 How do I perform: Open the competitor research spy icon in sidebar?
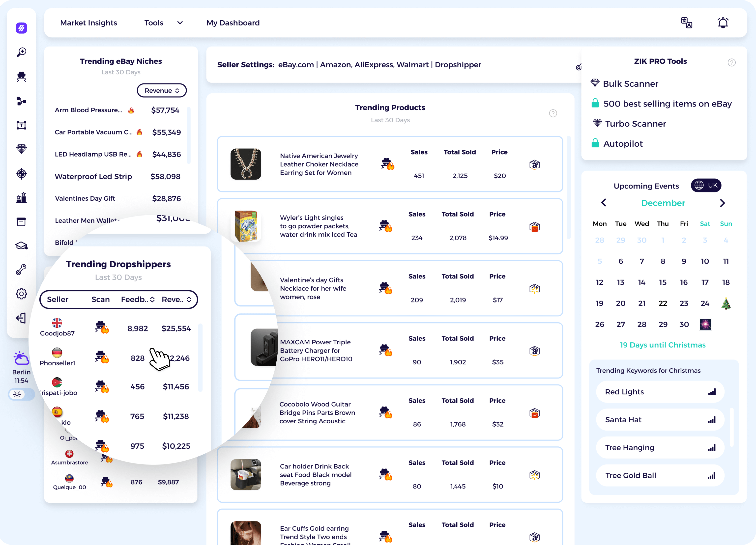point(21,77)
